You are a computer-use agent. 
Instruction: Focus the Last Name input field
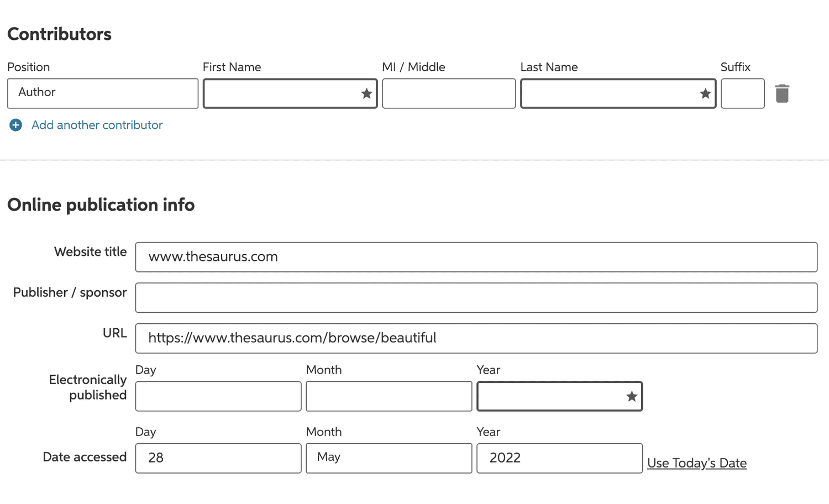[618, 93]
